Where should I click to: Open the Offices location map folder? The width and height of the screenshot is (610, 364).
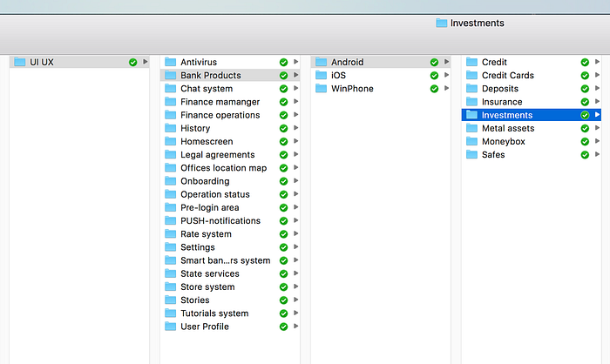(x=230, y=168)
